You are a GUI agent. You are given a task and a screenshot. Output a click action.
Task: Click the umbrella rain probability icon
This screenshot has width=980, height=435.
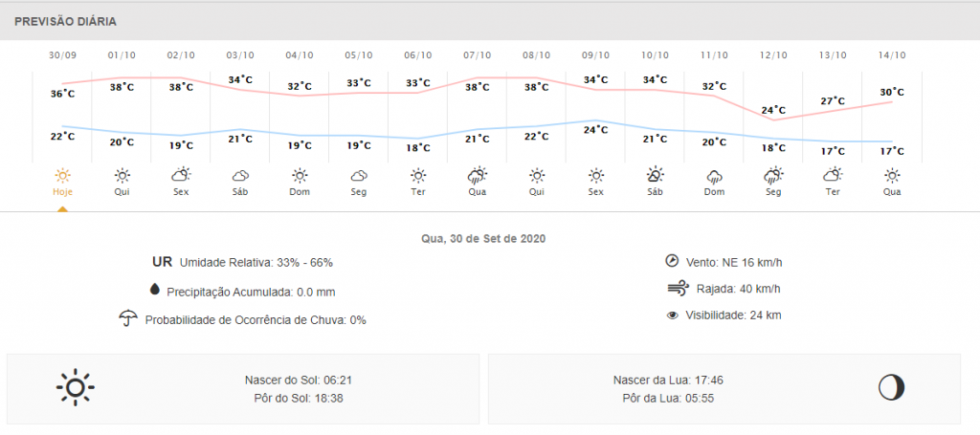click(127, 318)
